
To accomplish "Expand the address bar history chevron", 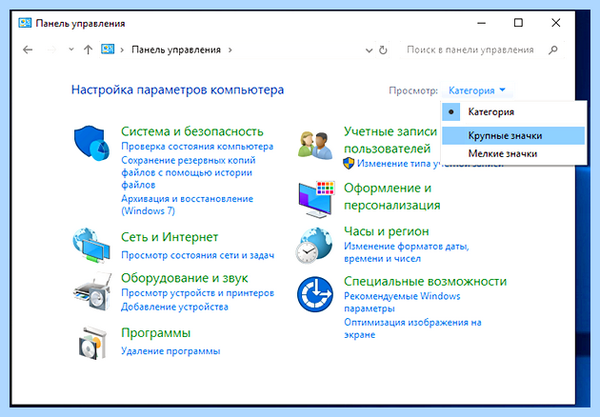I will [369, 50].
